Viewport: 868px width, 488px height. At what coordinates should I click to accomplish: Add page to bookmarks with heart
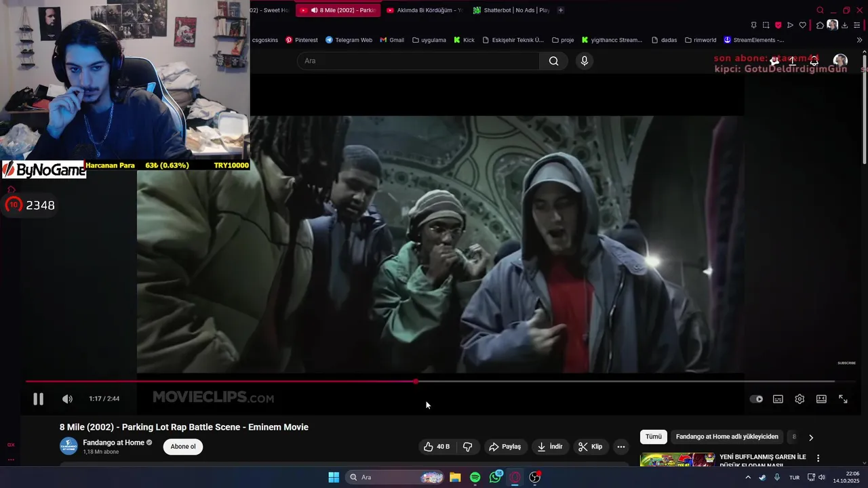pyautogui.click(x=802, y=25)
